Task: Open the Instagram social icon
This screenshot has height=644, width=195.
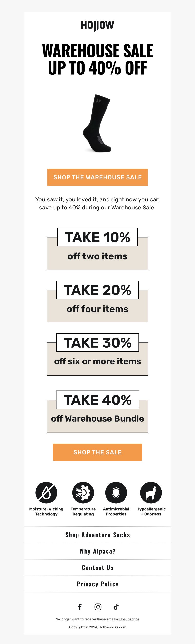Action: 98,607
